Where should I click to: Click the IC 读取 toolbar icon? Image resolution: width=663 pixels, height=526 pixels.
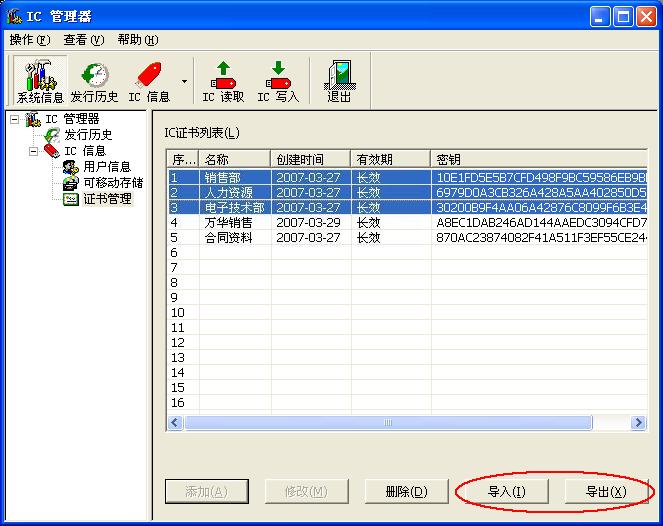(222, 80)
